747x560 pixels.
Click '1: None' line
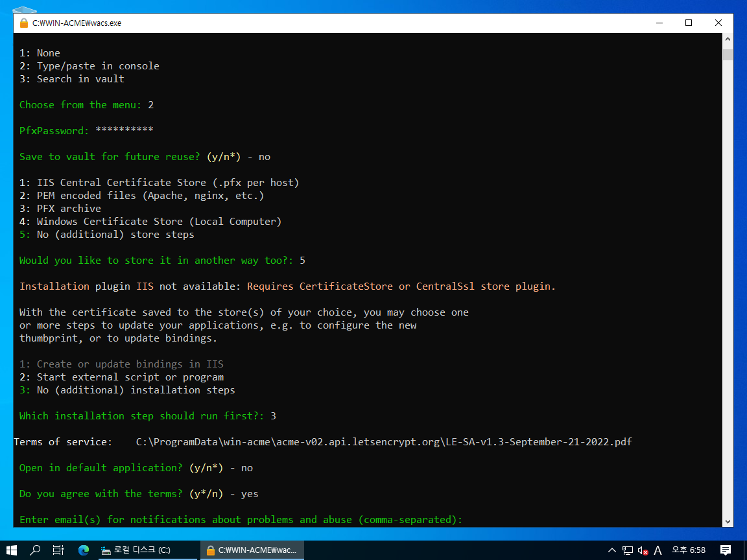(x=40, y=53)
